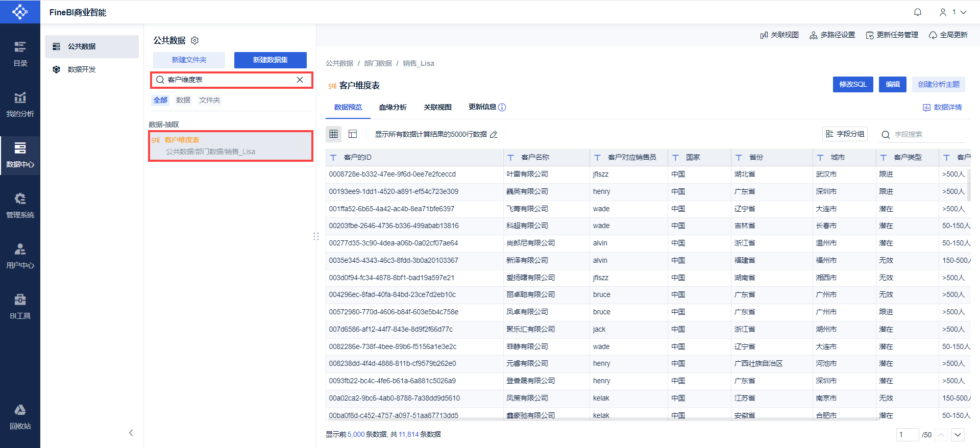The image size is (980, 448).
Task: Open 用户中心 in the sidebar
Action: (x=20, y=256)
